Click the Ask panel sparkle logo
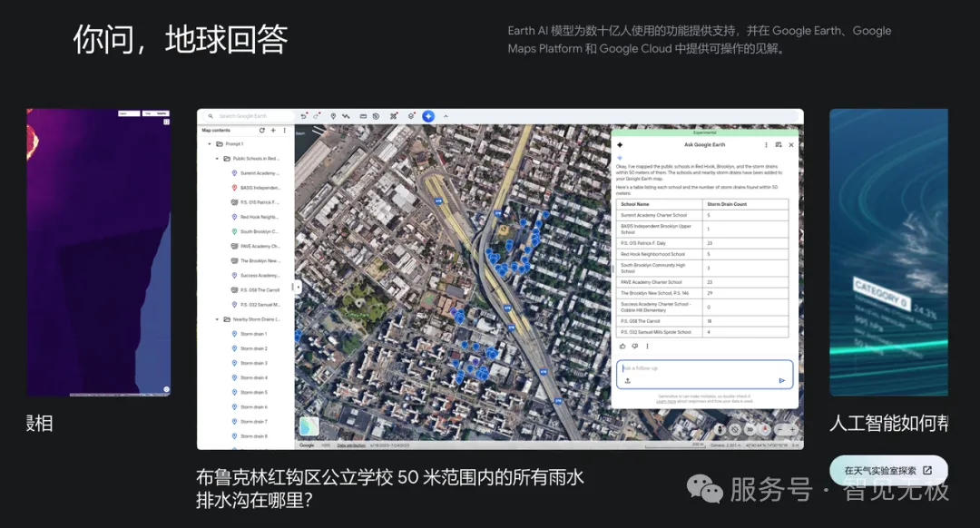The height and width of the screenshot is (528, 980). pyautogui.click(x=620, y=145)
